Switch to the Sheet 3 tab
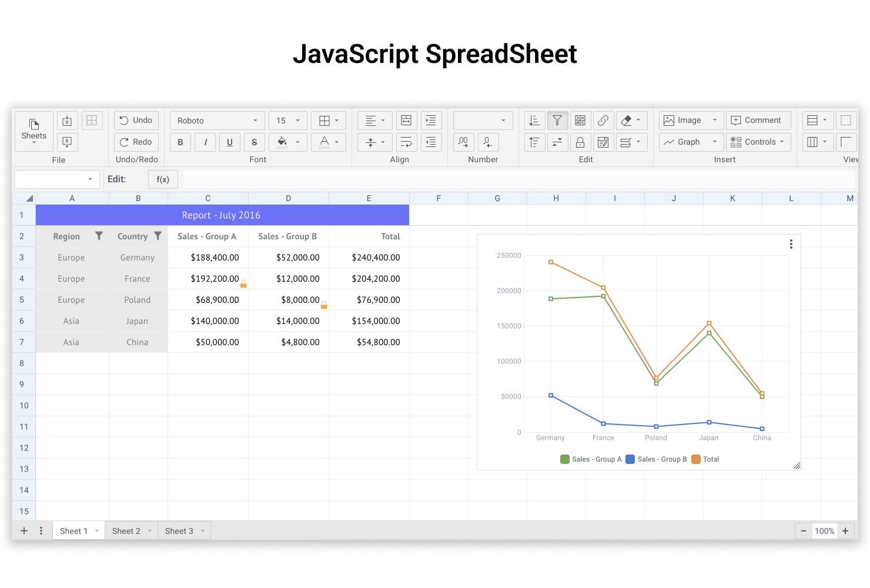870x588 pixels. click(x=185, y=531)
